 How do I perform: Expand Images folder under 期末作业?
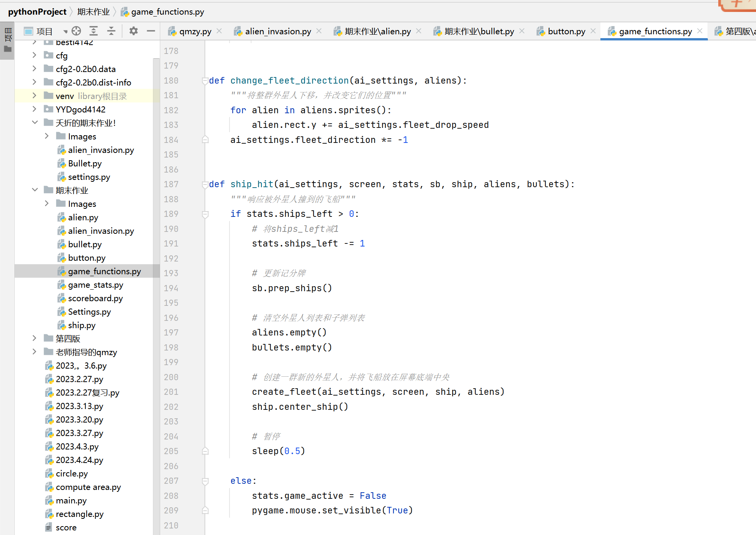(47, 203)
